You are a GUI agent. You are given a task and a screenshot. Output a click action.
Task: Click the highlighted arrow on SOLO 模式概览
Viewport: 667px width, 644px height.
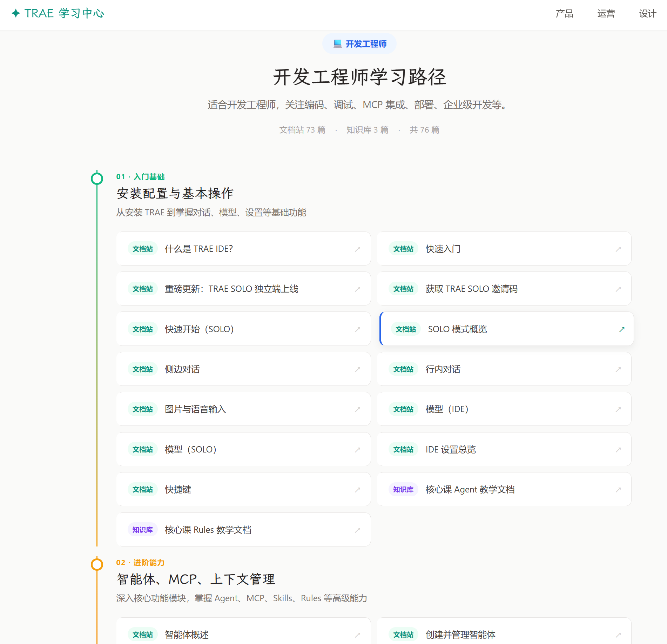click(622, 329)
